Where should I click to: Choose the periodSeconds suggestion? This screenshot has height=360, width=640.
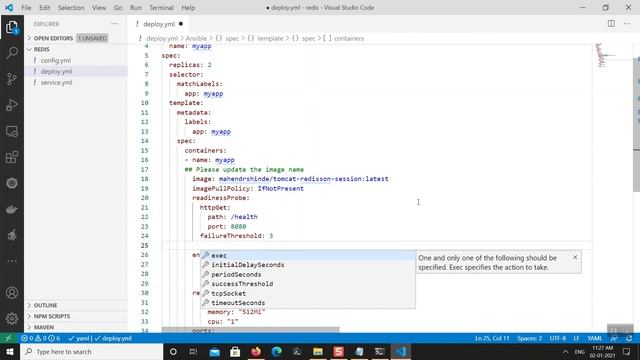tap(308, 274)
